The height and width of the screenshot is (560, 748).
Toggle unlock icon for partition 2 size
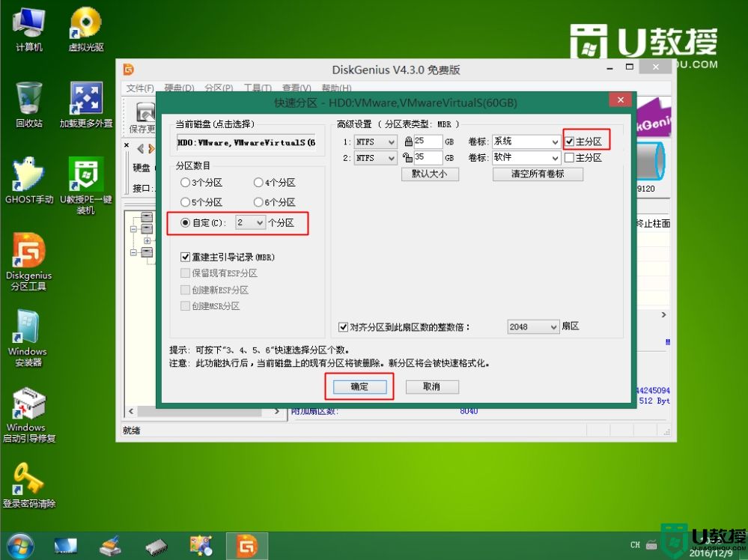tap(407, 157)
